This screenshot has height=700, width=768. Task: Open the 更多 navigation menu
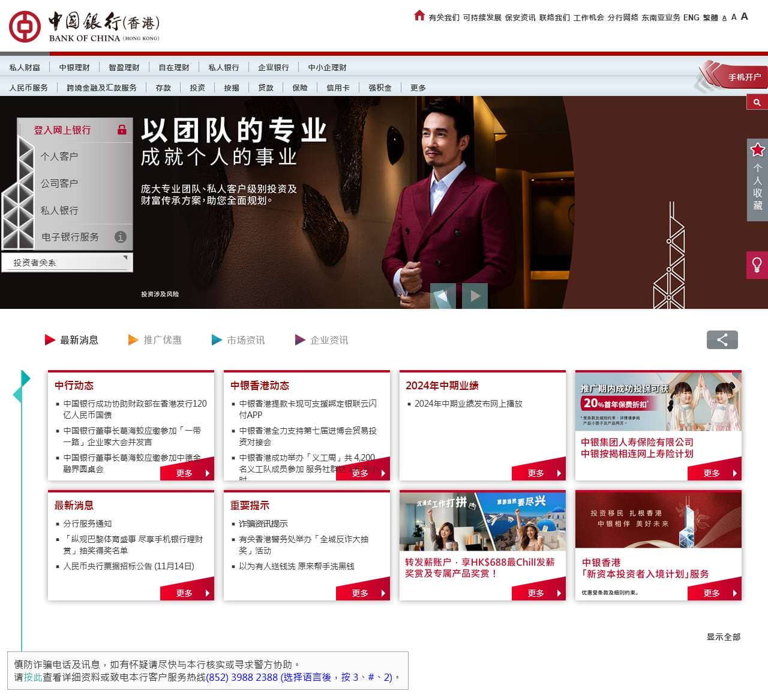point(418,88)
